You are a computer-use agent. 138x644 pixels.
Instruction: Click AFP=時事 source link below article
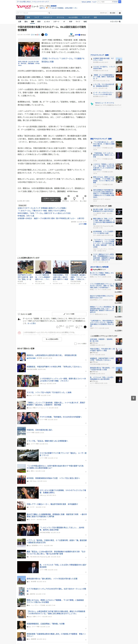pyautogui.click(x=83, y=224)
